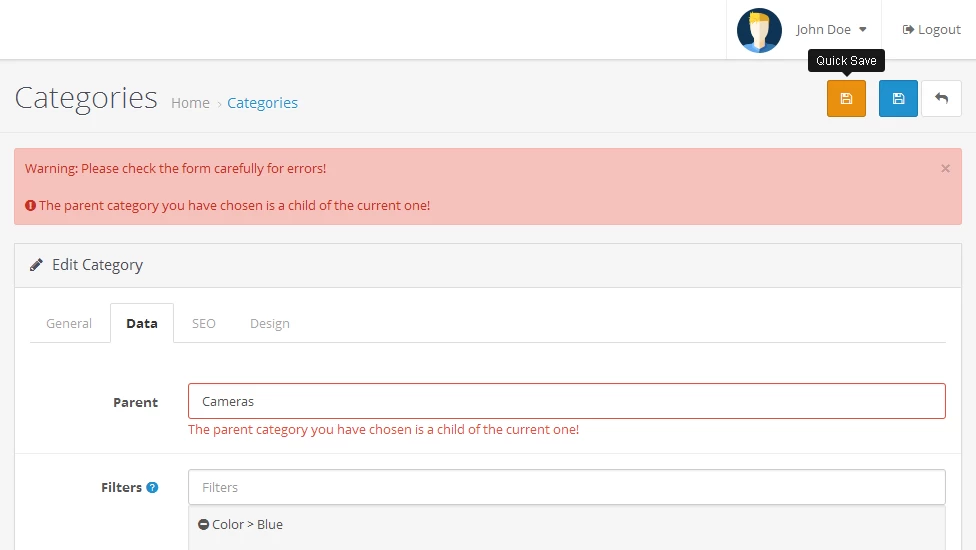Remove the Color > Blue filter
Image resolution: width=976 pixels, height=550 pixels.
(203, 524)
